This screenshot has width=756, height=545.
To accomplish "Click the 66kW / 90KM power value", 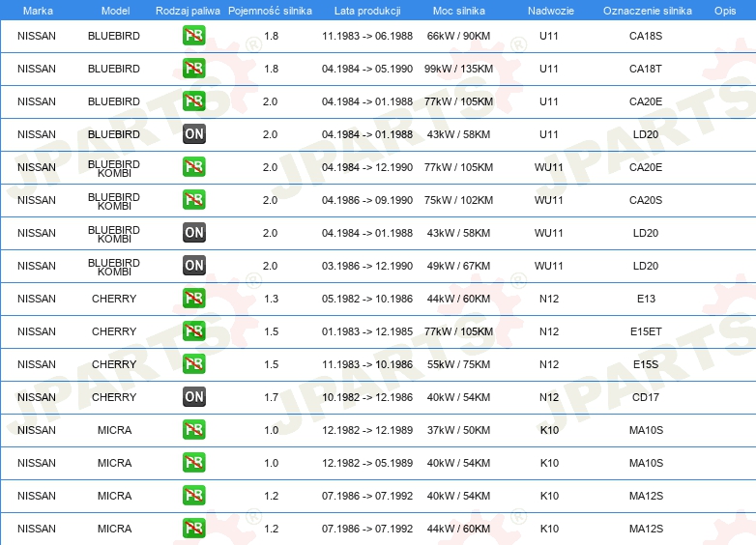I will pos(458,36).
